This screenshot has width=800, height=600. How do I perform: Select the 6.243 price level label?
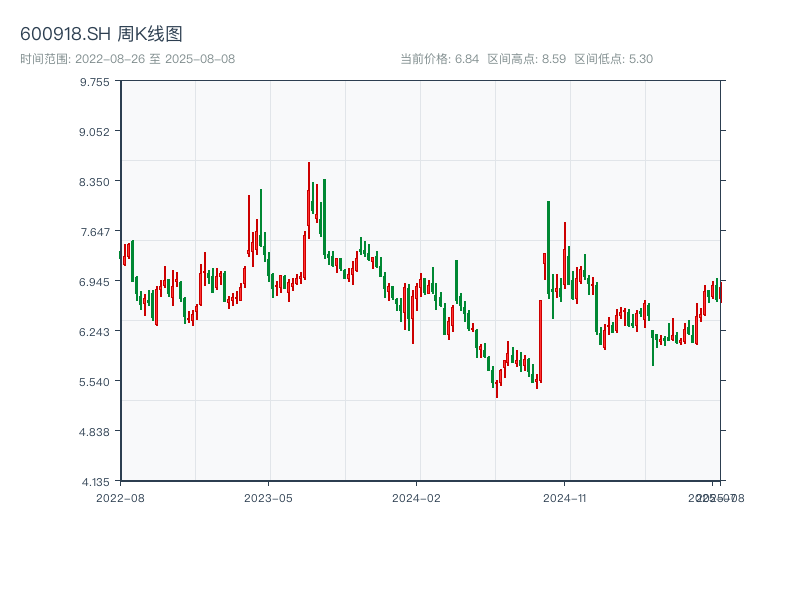[x=95, y=332]
